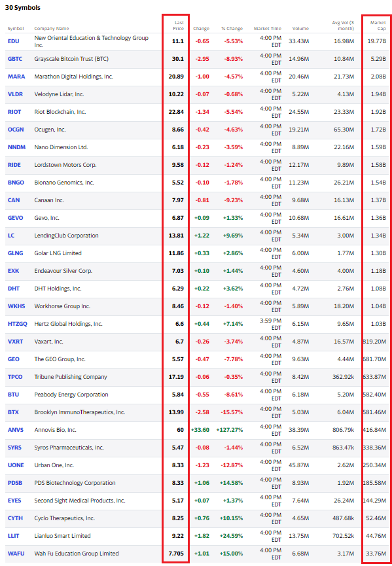View the GEO symbol quote

coord(13,359)
